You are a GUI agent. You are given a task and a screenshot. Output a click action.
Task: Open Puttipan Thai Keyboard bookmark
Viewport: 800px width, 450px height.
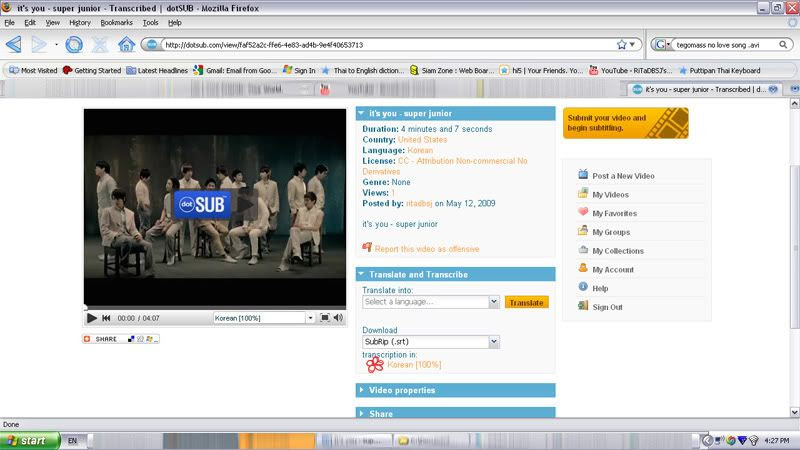719,70
